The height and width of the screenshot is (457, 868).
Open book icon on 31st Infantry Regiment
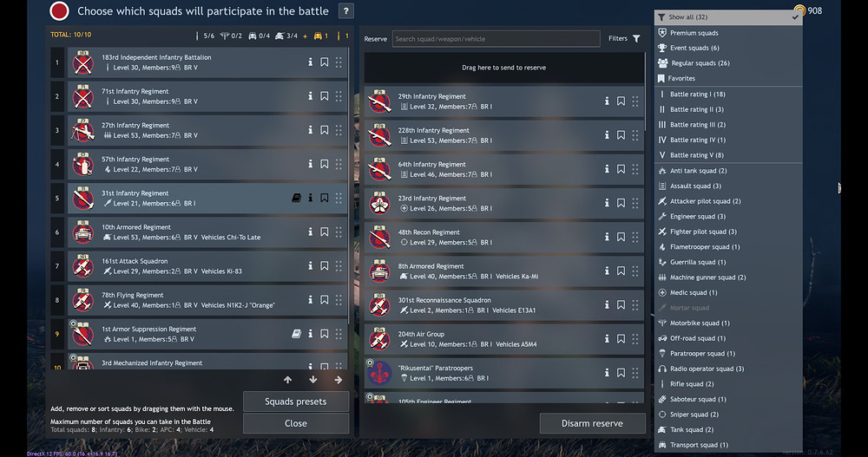tap(296, 198)
